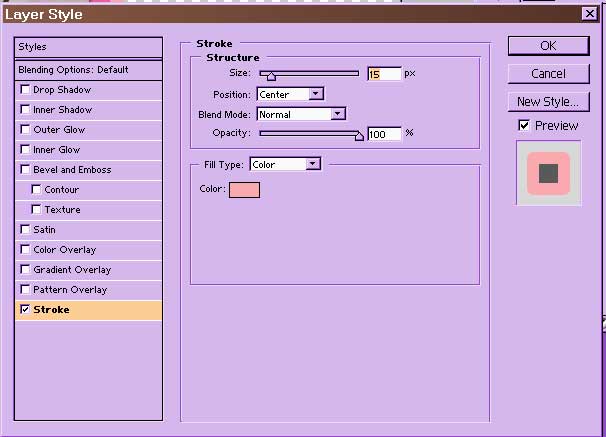The image size is (606, 437).
Task: Enable the Inner Shadow checkbox
Action: pyautogui.click(x=25, y=110)
